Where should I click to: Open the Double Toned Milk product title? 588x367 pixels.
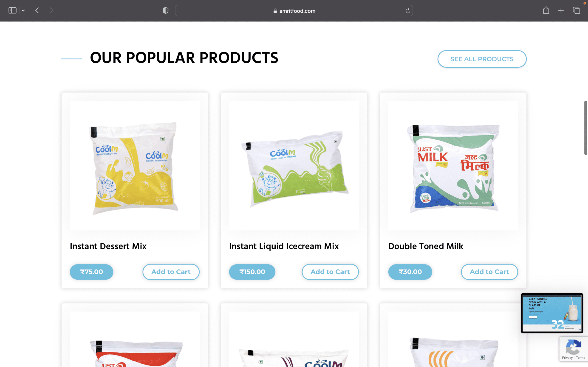coord(426,246)
